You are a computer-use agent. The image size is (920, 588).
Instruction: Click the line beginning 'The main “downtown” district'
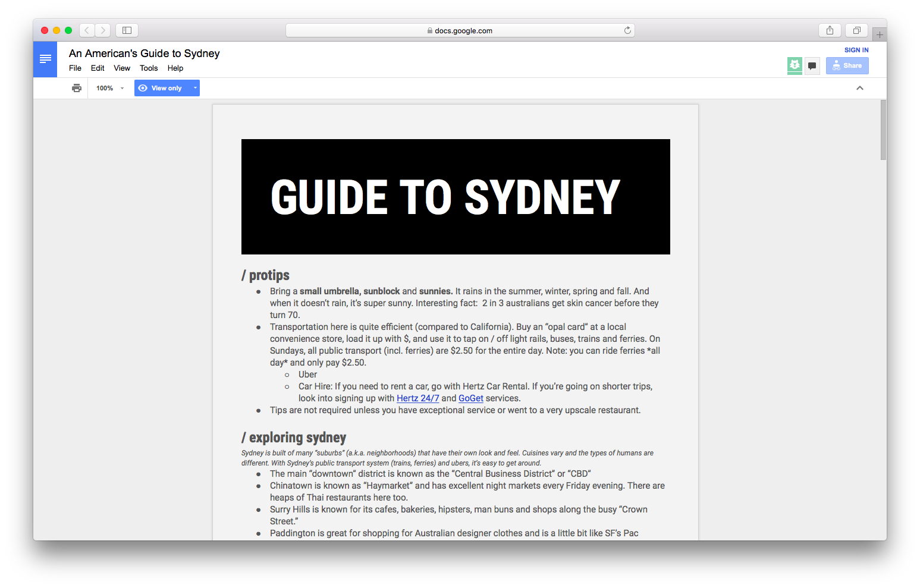[x=431, y=474]
